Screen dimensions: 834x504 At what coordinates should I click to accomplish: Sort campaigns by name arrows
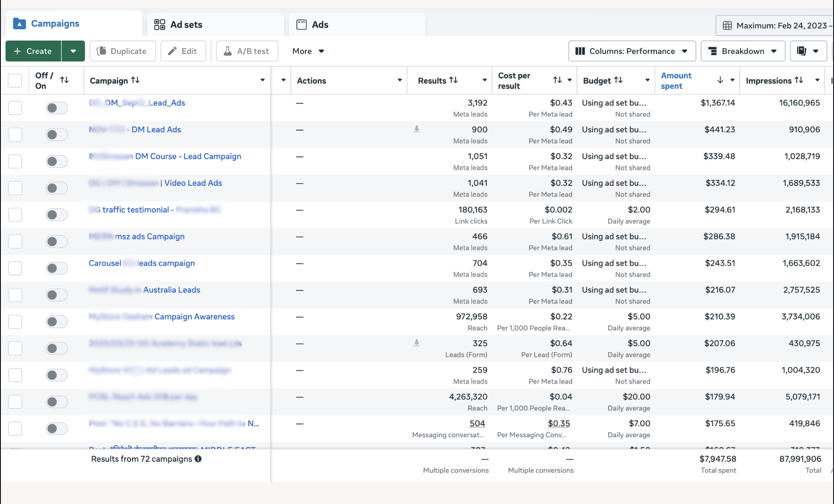[x=136, y=80]
